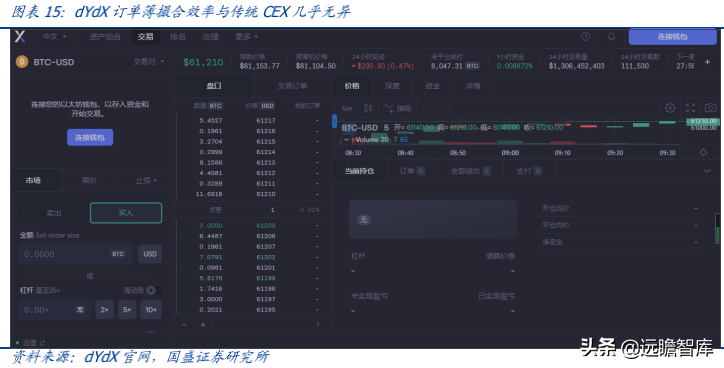Open the help question-mark icon

[585, 36]
